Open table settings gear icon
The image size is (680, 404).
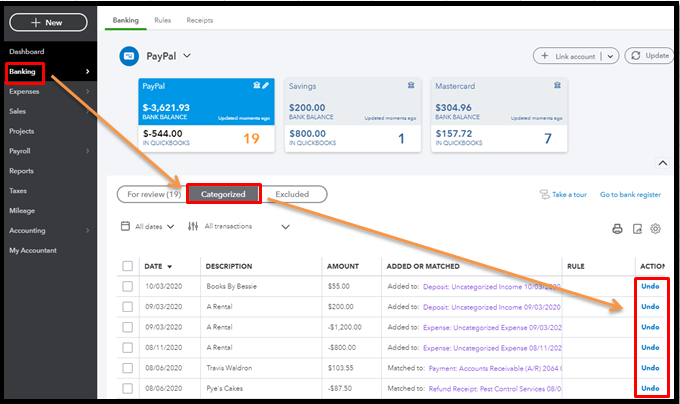click(x=656, y=229)
